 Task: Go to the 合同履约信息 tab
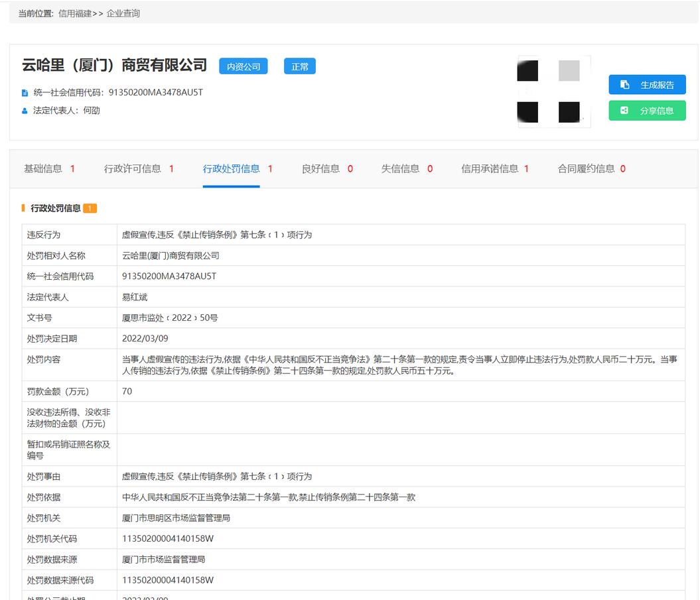tap(587, 169)
